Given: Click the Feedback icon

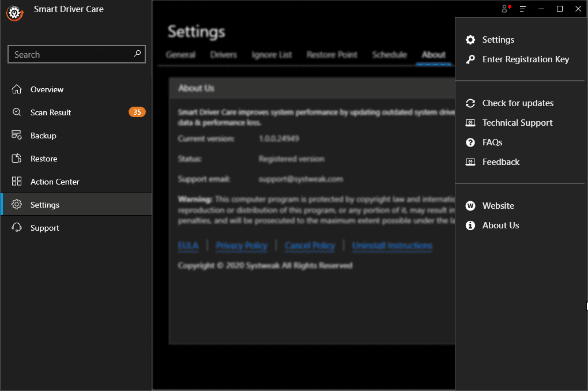Looking at the screenshot, I should [470, 161].
